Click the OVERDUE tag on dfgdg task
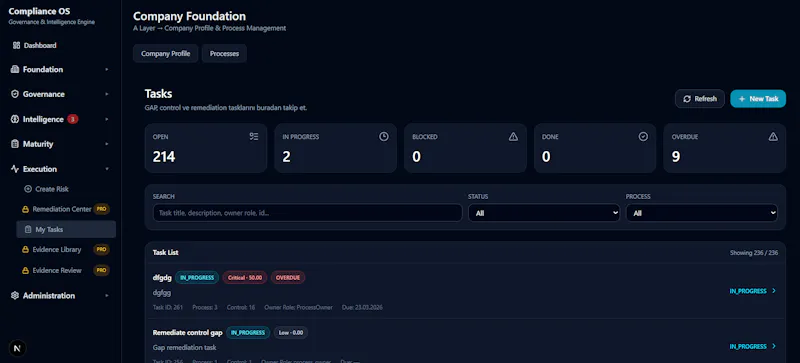 [288, 278]
